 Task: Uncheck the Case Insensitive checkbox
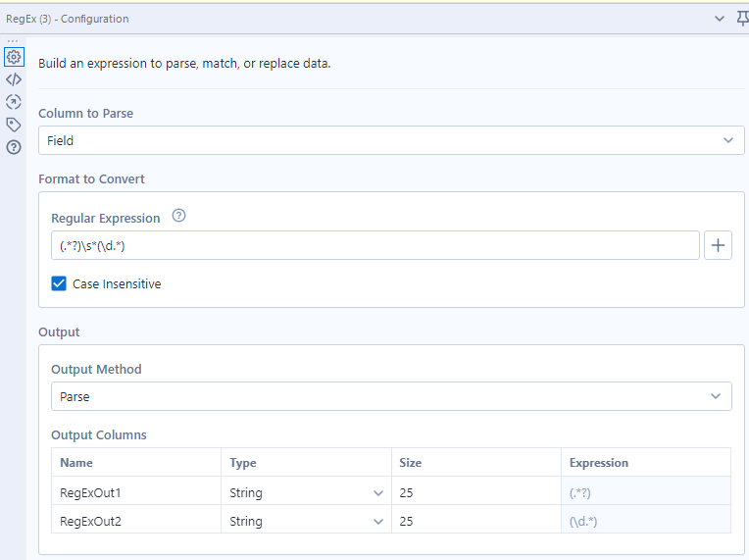pyautogui.click(x=59, y=283)
